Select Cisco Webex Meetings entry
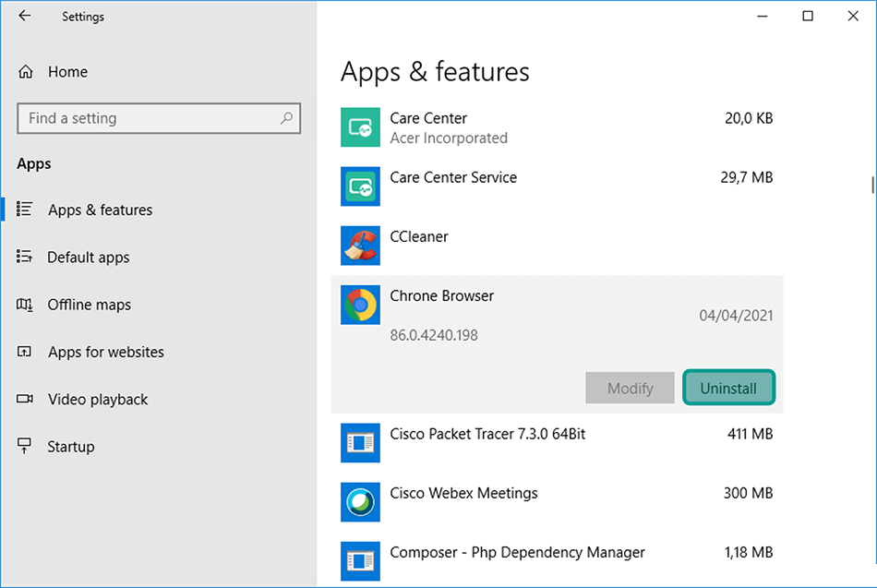This screenshot has height=588, width=877. coord(463,493)
